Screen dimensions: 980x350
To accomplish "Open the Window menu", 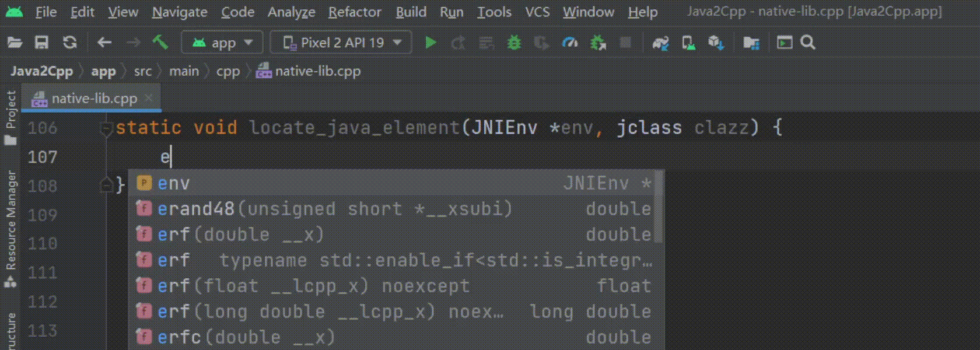I will click(x=589, y=12).
